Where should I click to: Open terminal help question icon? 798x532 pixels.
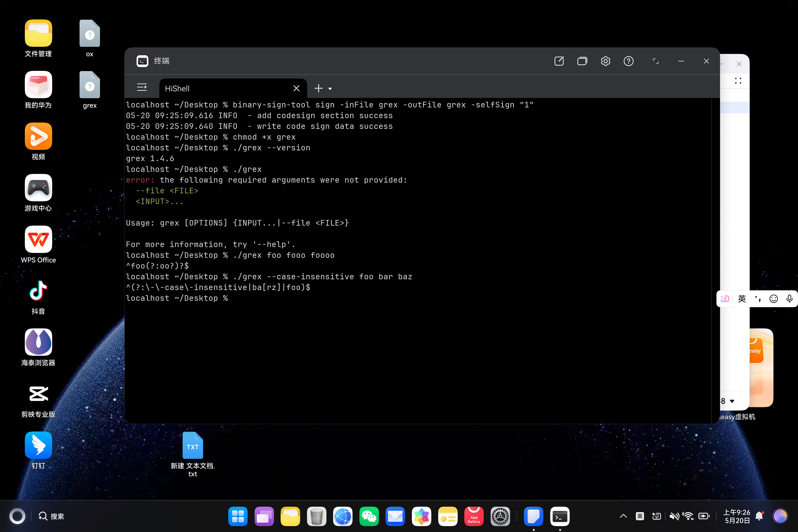point(628,61)
